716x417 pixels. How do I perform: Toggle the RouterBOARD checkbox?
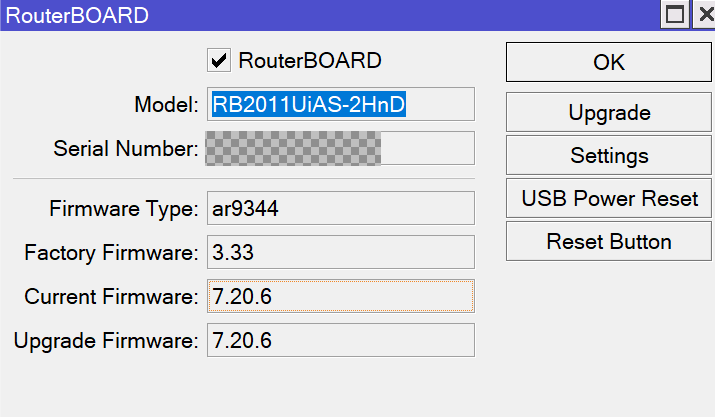[219, 61]
